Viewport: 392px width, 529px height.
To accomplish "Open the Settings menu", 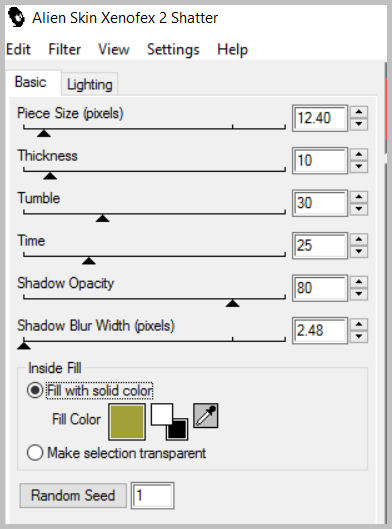I will tap(173, 50).
